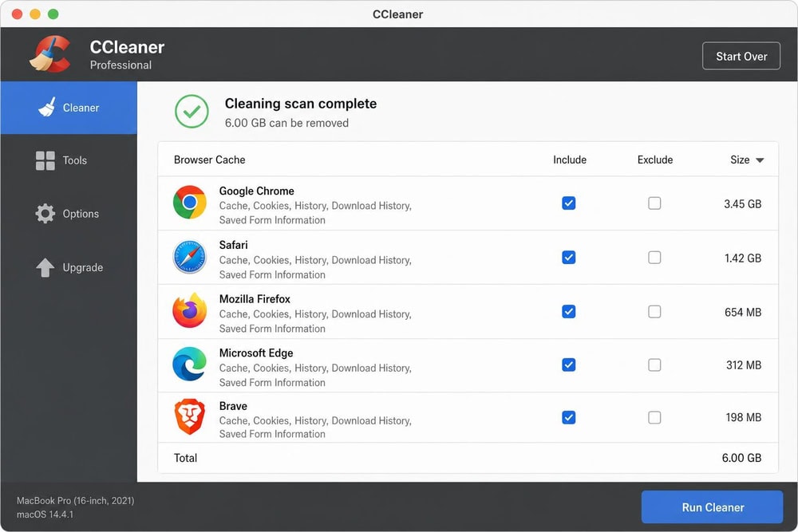
Task: Click the Microsoft Edge icon
Action: (190, 365)
